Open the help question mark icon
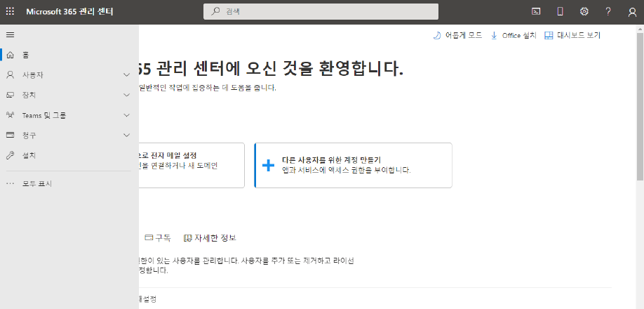Image resolution: width=644 pixels, height=309 pixels. pyautogui.click(x=608, y=11)
